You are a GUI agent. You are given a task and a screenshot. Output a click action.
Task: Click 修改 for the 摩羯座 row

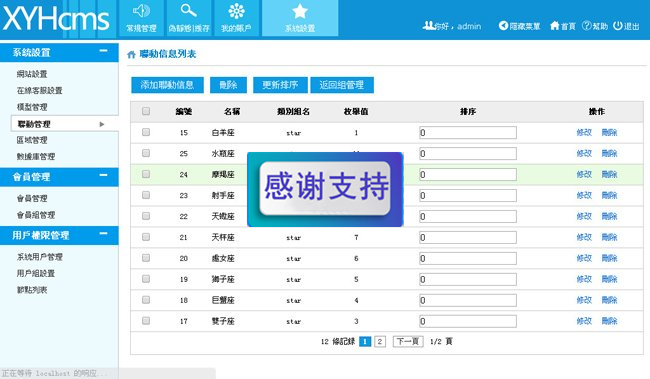[x=584, y=174]
